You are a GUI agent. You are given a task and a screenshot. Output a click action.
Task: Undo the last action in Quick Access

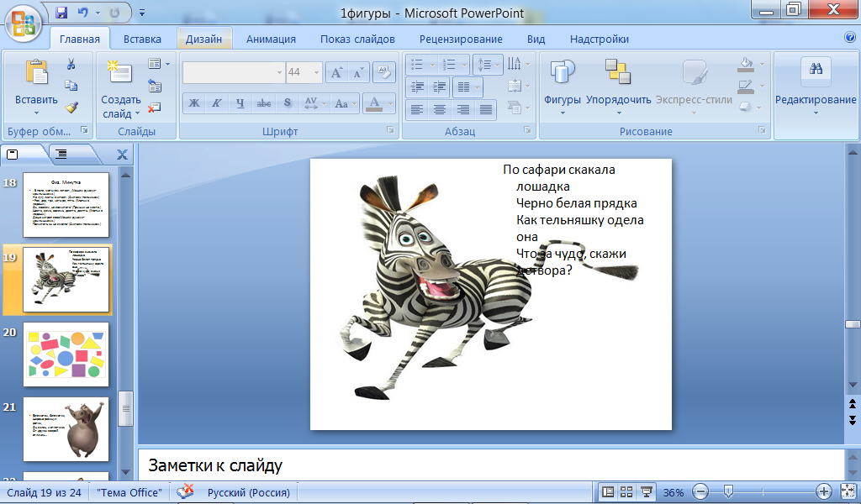point(82,12)
